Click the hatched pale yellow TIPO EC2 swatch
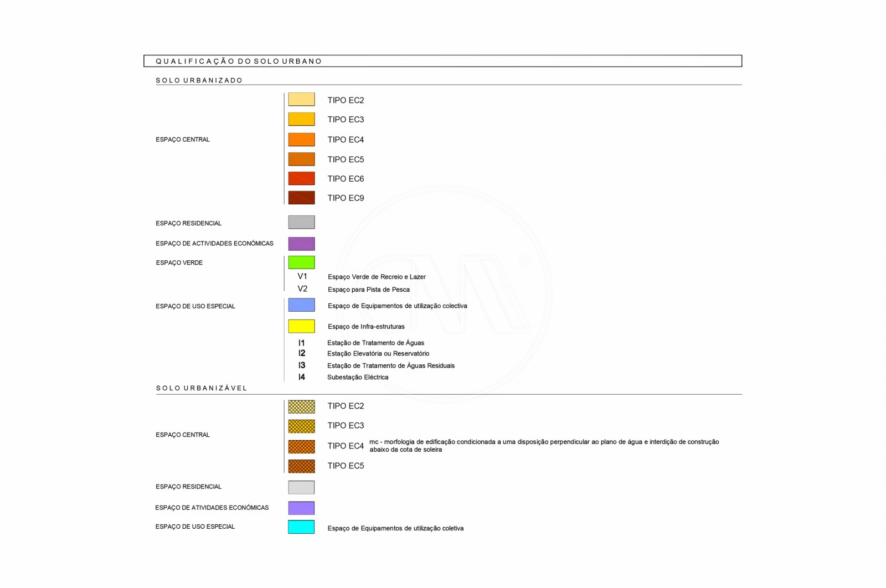Image resolution: width=886 pixels, height=588 pixels. click(x=301, y=406)
